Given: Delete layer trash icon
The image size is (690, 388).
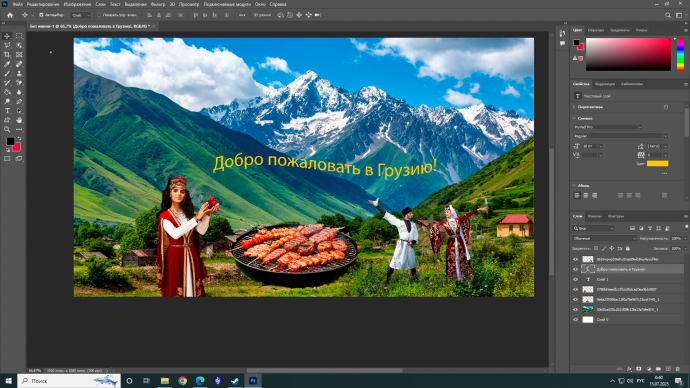Looking at the screenshot, I should [x=678, y=369].
